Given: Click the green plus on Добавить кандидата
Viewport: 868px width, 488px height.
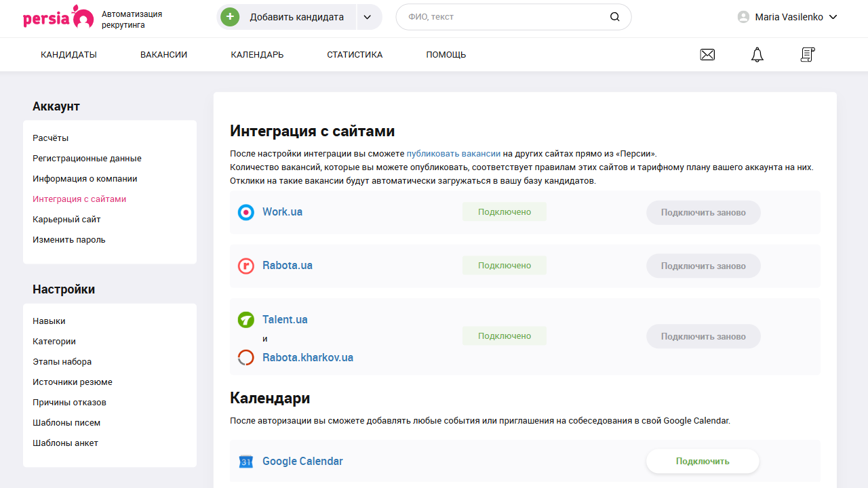Looking at the screenshot, I should pyautogui.click(x=230, y=16).
